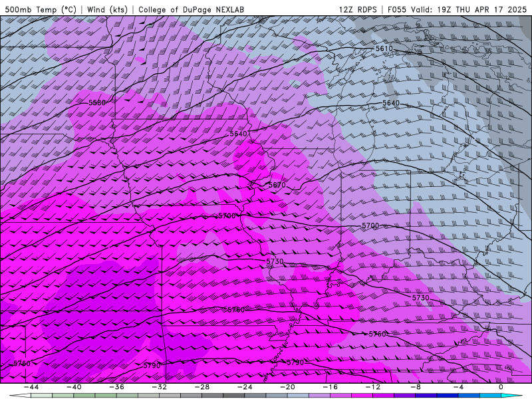Click the "12Z RDPS" model run text
This screenshot has height=399, width=532.
[358, 10]
